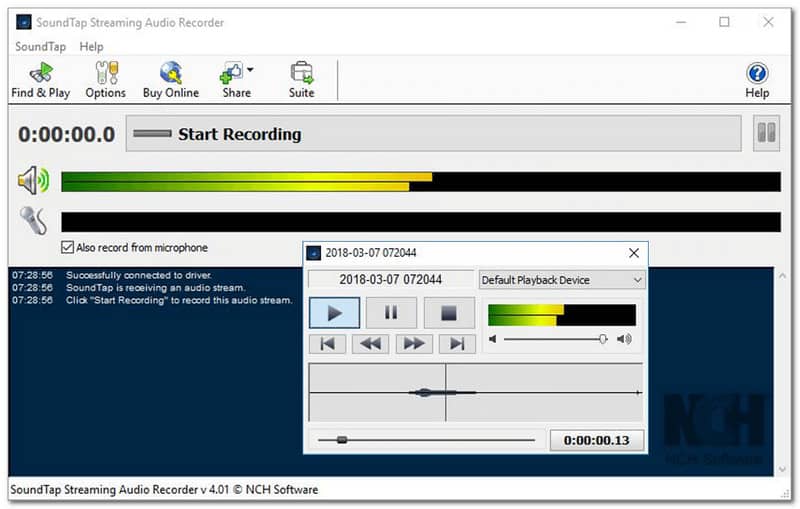Maximize the SoundTap window
800x509 pixels.
click(x=724, y=22)
